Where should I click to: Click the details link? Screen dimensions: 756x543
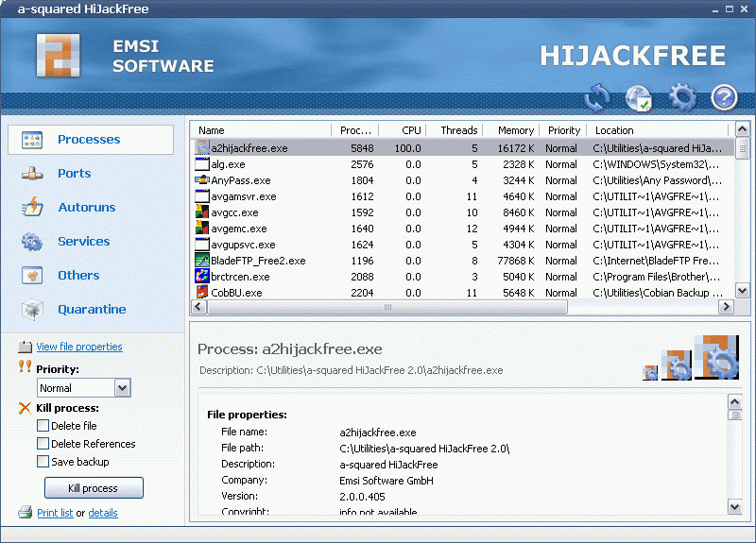coord(103,513)
